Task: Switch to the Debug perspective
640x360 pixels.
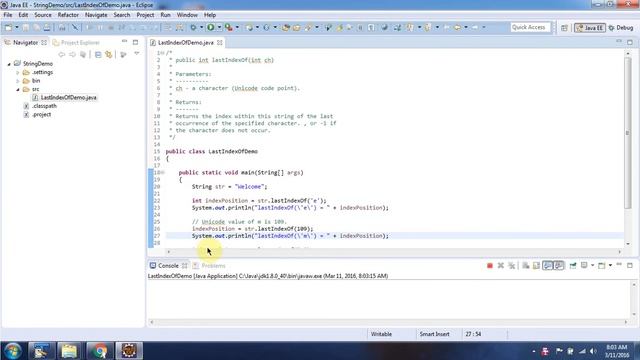Action: click(620, 28)
